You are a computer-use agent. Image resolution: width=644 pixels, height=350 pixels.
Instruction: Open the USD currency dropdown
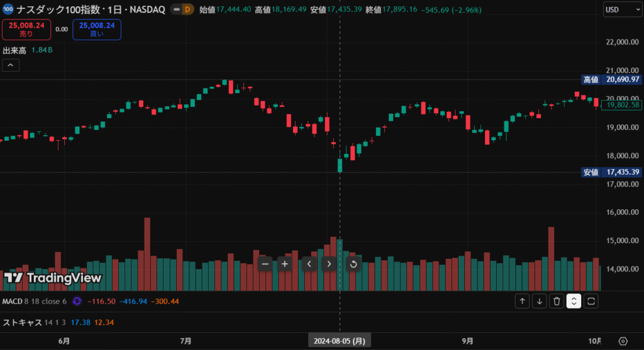coord(619,9)
